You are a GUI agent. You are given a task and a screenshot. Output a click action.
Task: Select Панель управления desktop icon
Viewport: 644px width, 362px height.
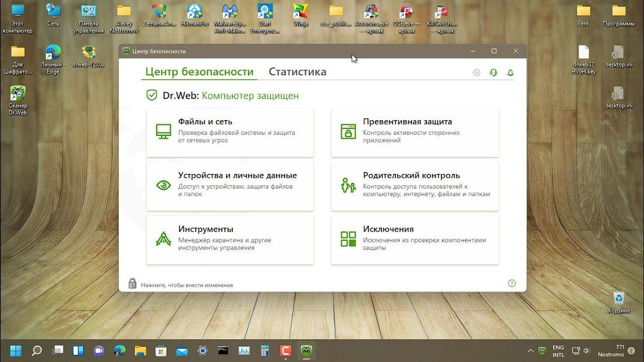pyautogui.click(x=88, y=19)
